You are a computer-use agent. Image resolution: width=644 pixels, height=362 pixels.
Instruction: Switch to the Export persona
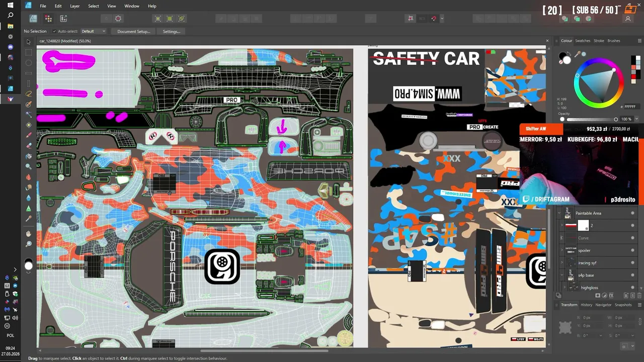tap(63, 19)
